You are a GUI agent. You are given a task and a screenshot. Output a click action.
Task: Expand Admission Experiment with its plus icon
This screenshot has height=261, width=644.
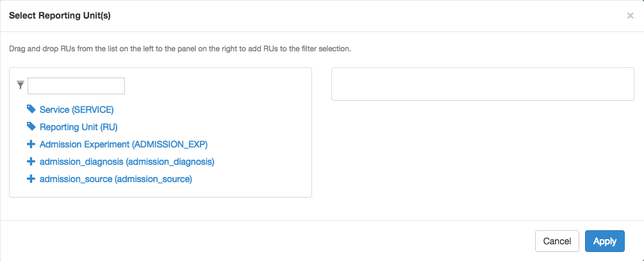coord(31,144)
